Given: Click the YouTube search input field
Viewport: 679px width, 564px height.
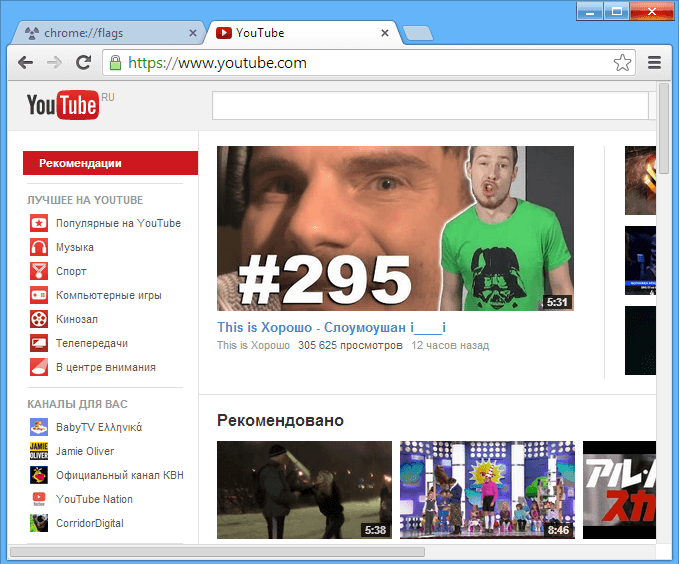Looking at the screenshot, I should (430, 105).
